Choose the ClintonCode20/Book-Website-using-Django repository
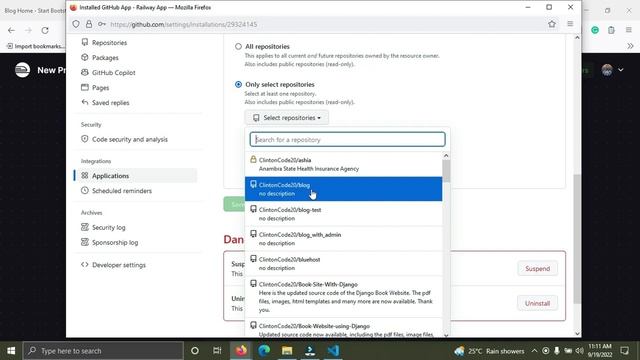Screen dimensions: 640x360 coord(343,329)
